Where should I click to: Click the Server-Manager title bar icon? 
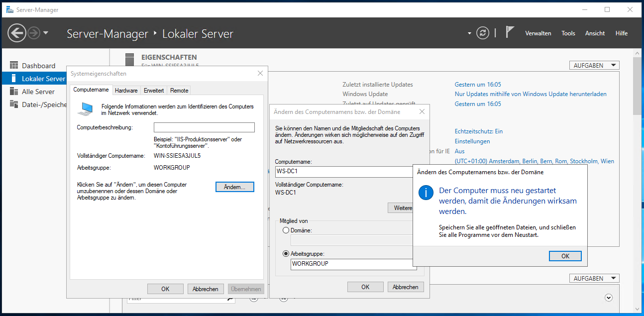[x=10, y=9]
